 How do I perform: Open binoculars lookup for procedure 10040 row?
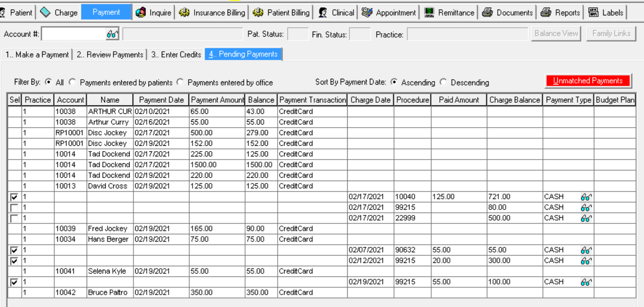[x=586, y=197]
